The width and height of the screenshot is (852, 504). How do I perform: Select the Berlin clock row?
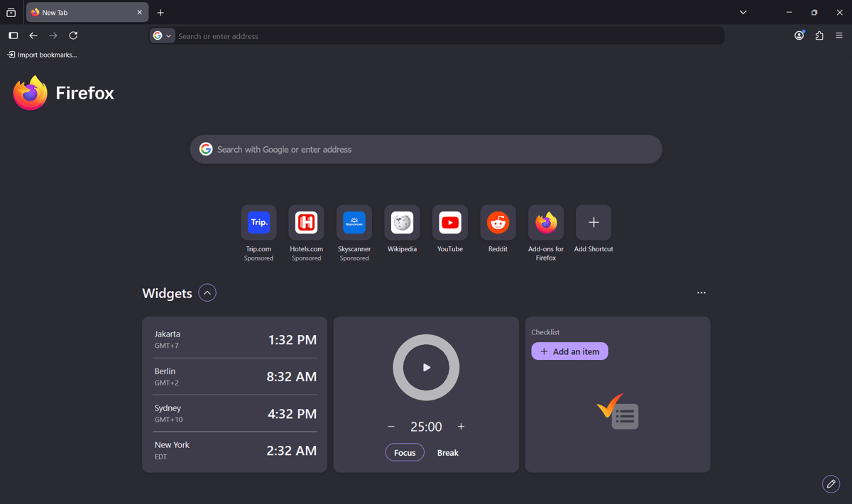tap(236, 376)
